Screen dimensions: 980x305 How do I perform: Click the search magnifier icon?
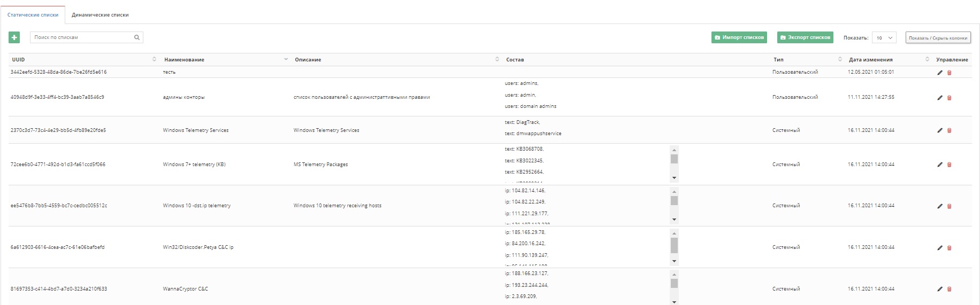tap(137, 37)
